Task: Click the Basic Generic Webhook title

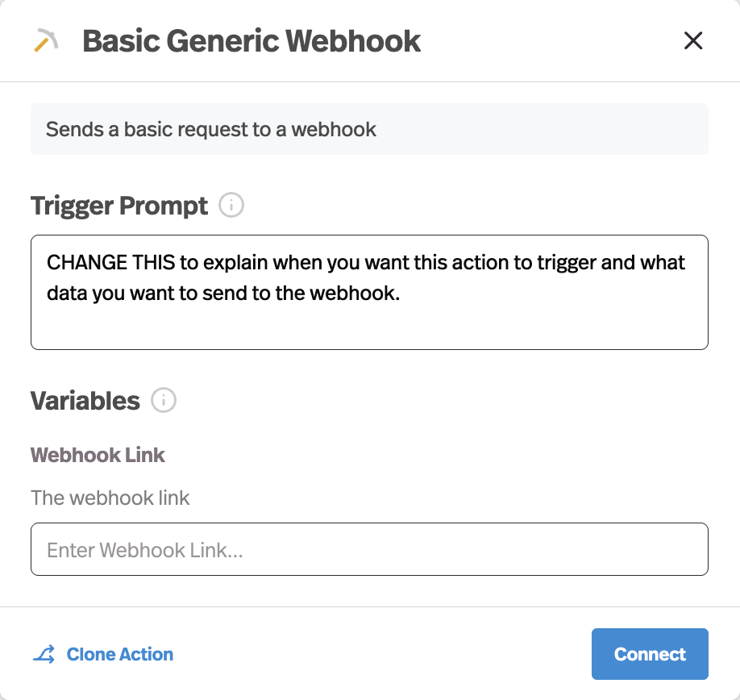Action: click(x=250, y=40)
